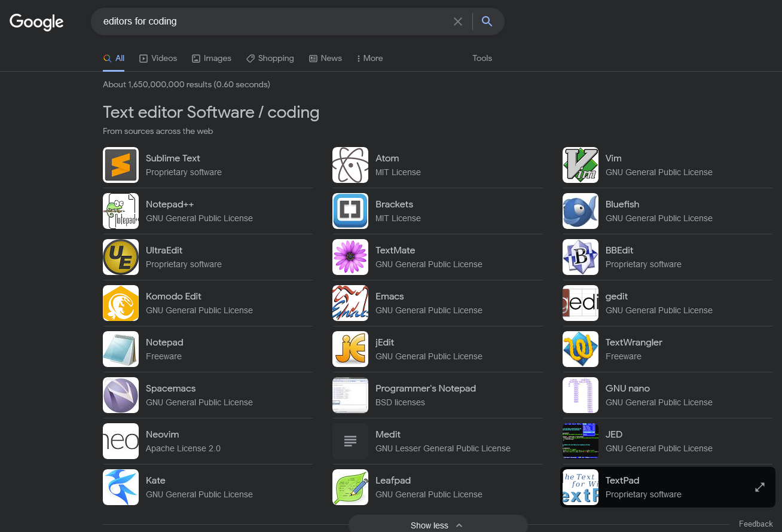The height and width of the screenshot is (532, 782).
Task: Click the Kate blue bird icon
Action: click(121, 487)
